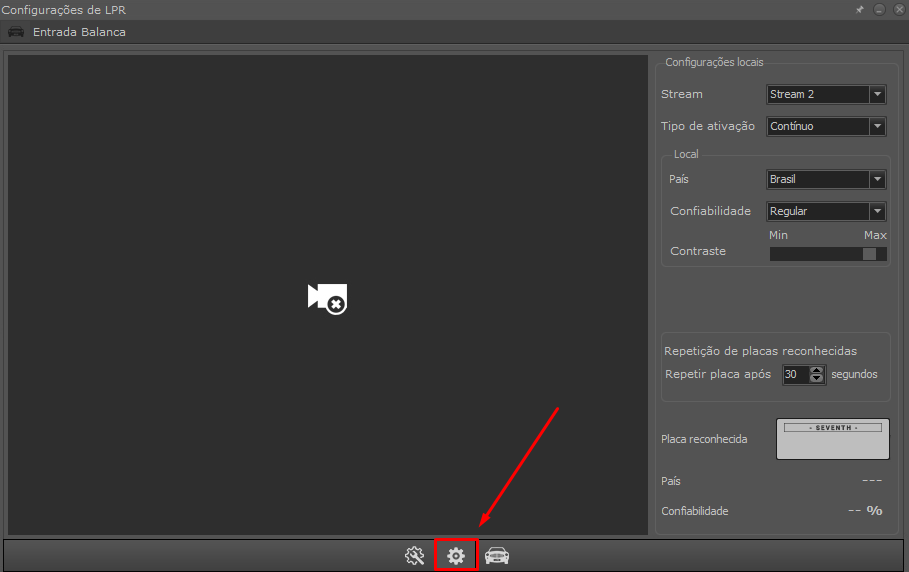Decrease the repeat plate seconds with down arrow
Screen dimensions: 909x572
(x=817, y=379)
